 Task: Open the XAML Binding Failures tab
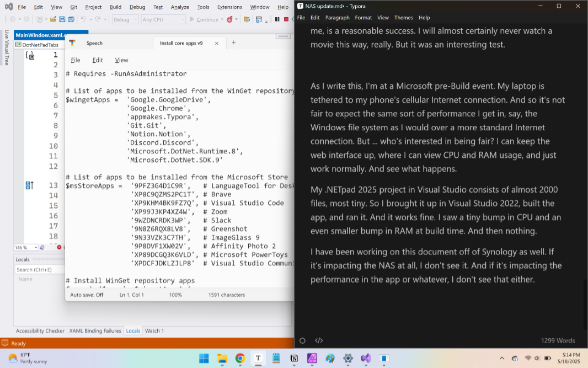click(x=95, y=331)
